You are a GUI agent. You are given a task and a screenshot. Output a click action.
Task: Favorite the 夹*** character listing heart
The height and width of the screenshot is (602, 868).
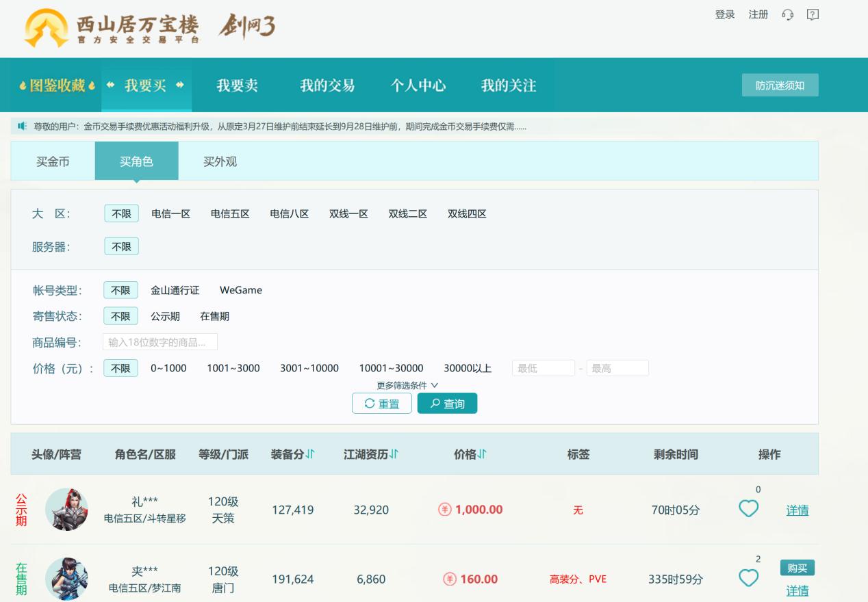click(x=749, y=578)
